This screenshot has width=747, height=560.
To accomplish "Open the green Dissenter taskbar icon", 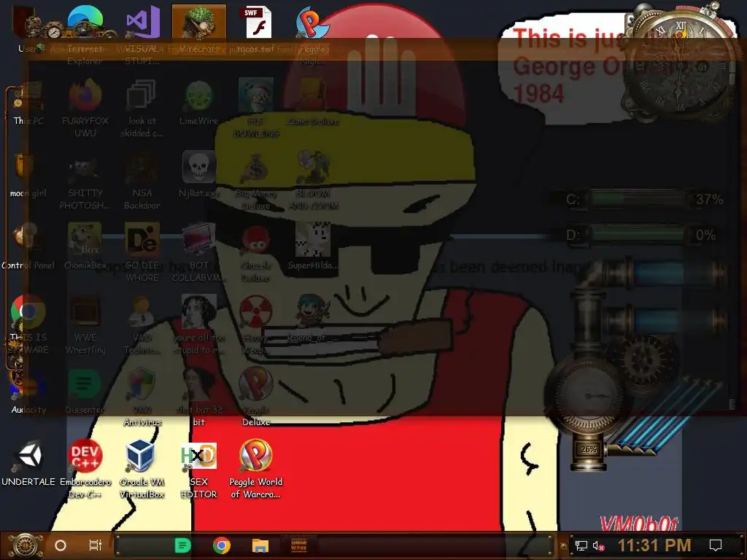I will coord(182,545).
